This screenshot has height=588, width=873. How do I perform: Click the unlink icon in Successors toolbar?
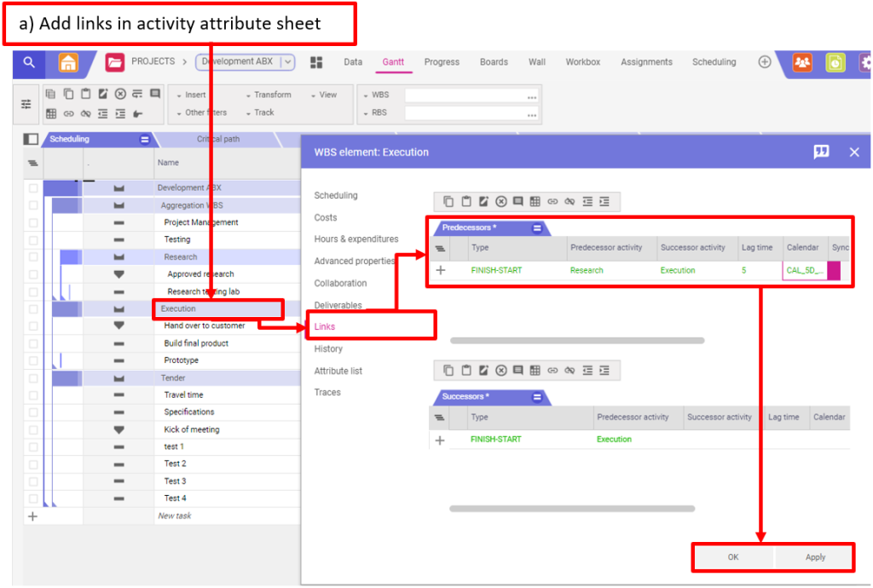click(x=569, y=370)
